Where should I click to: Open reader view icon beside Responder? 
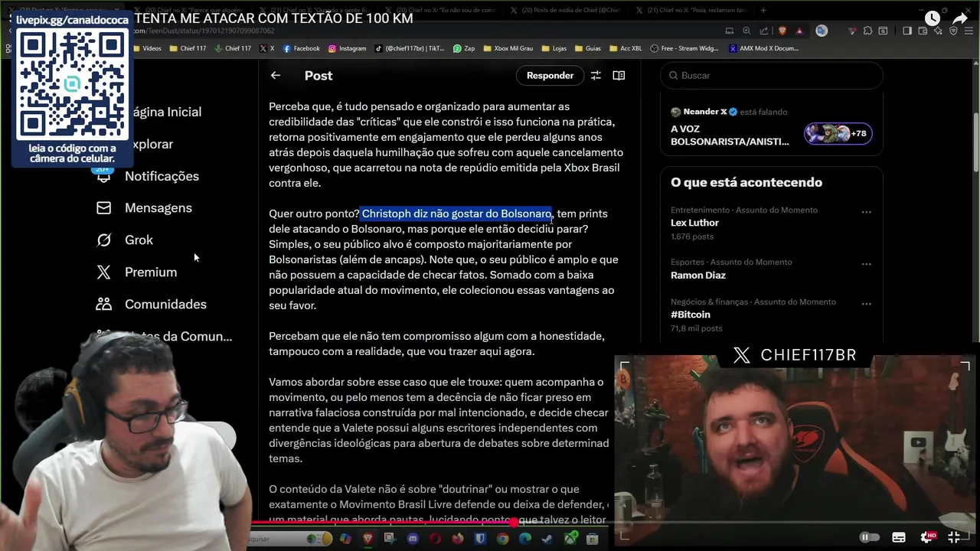click(619, 75)
